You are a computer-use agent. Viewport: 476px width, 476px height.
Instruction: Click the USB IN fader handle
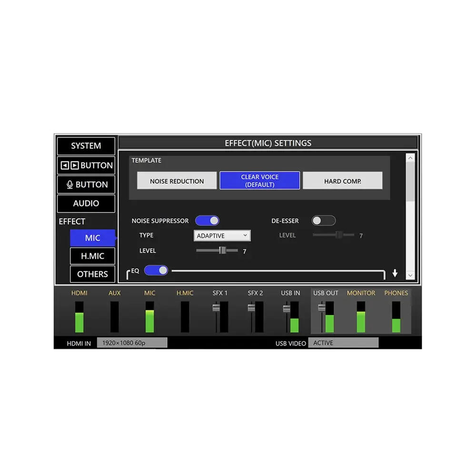[x=287, y=309]
